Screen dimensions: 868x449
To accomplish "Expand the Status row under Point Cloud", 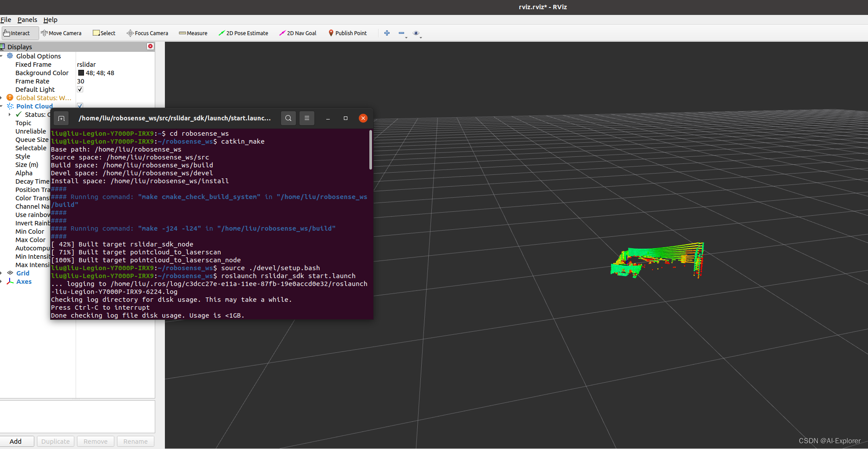I will click(10, 114).
